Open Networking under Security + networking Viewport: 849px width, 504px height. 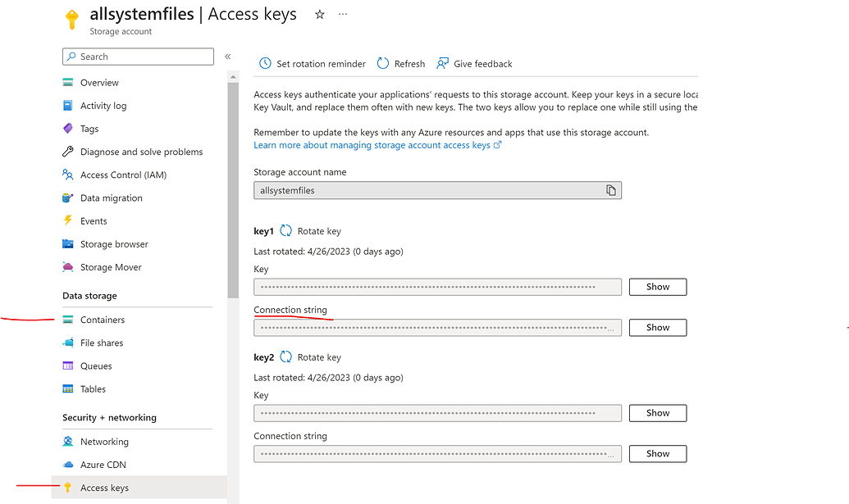tap(103, 441)
